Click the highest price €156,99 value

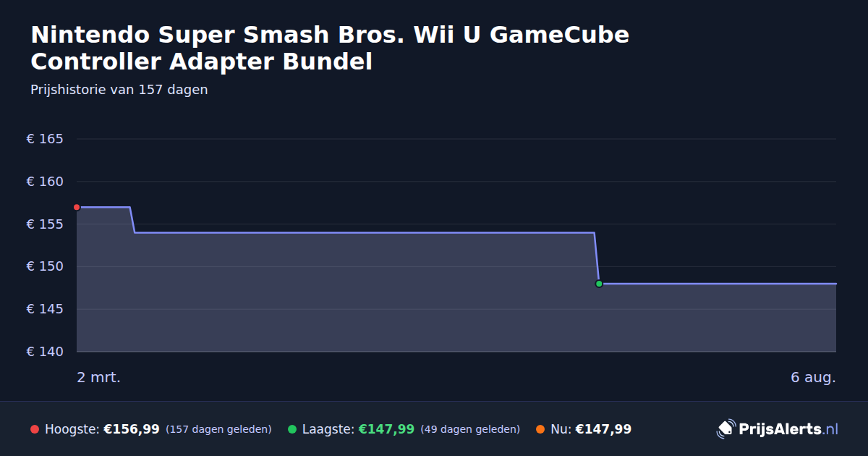[x=132, y=429]
